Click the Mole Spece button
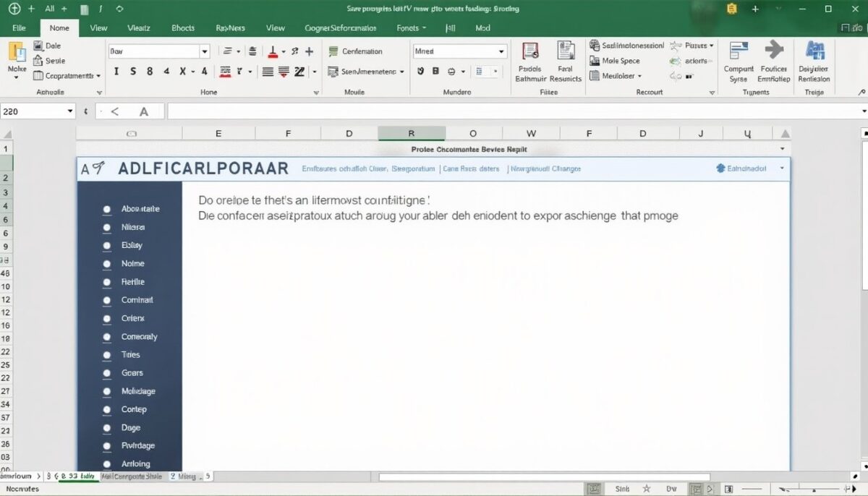Screen dimensions: 868x496 [615, 61]
